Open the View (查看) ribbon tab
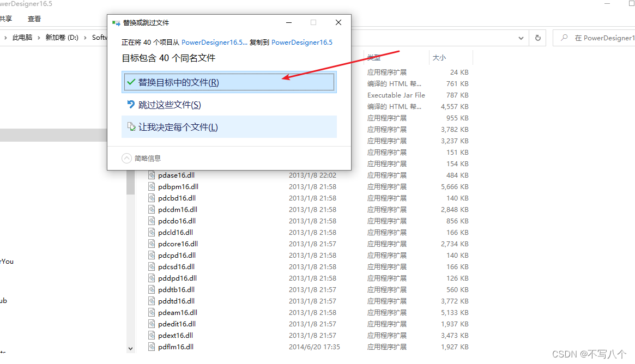 point(34,19)
